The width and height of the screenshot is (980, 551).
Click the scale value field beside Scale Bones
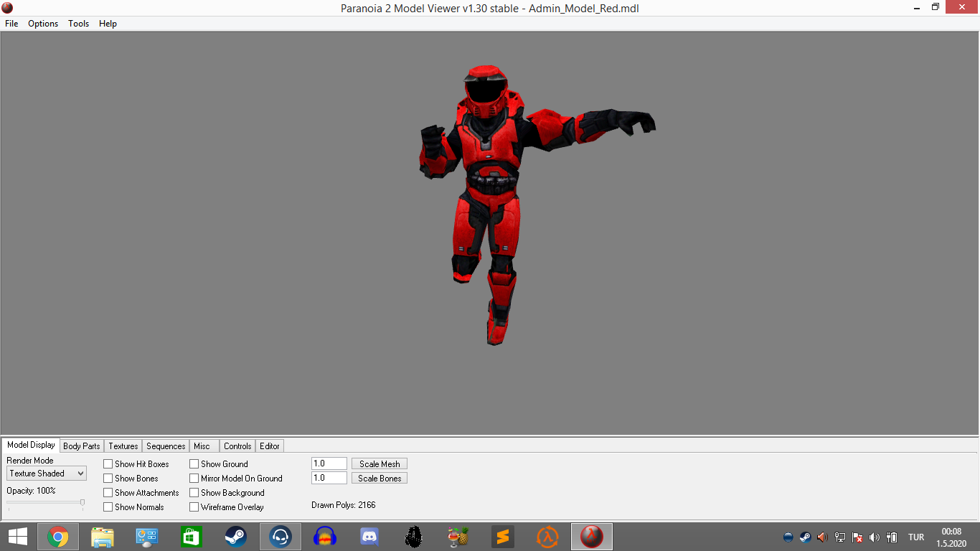tap(329, 479)
